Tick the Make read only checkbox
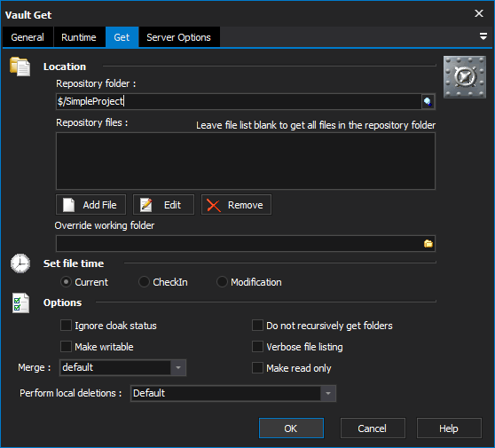Viewport: 495px width, 448px height. pyautogui.click(x=257, y=368)
